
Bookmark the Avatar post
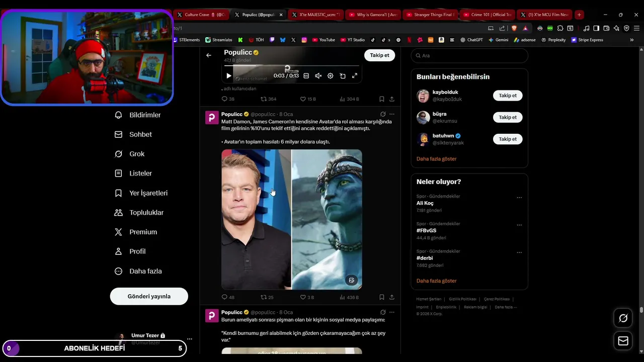[x=382, y=297]
